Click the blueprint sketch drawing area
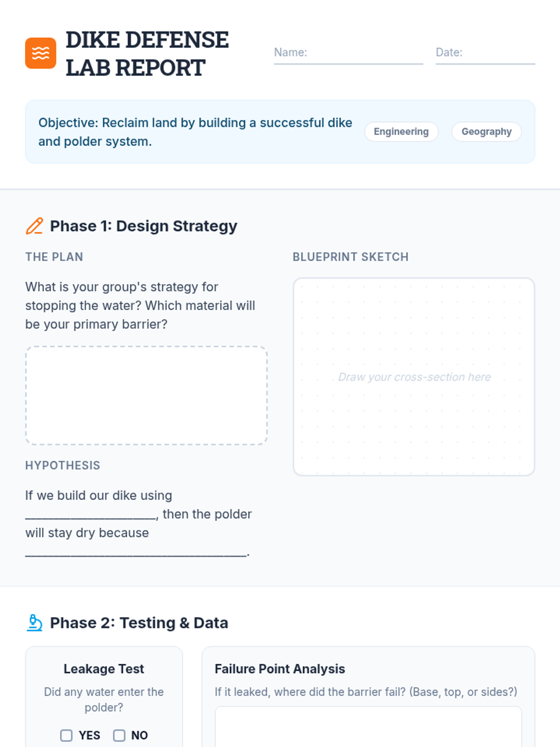This screenshot has width=560, height=747. 413,377
